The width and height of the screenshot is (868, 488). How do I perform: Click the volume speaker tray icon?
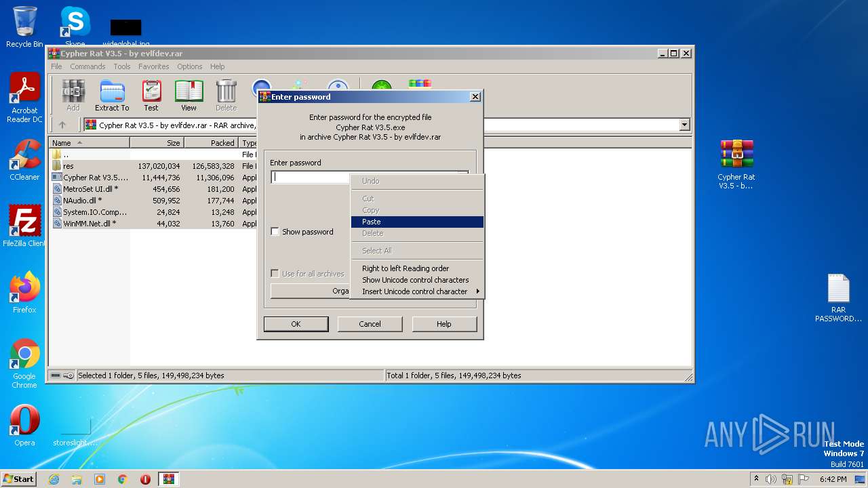[771, 479]
